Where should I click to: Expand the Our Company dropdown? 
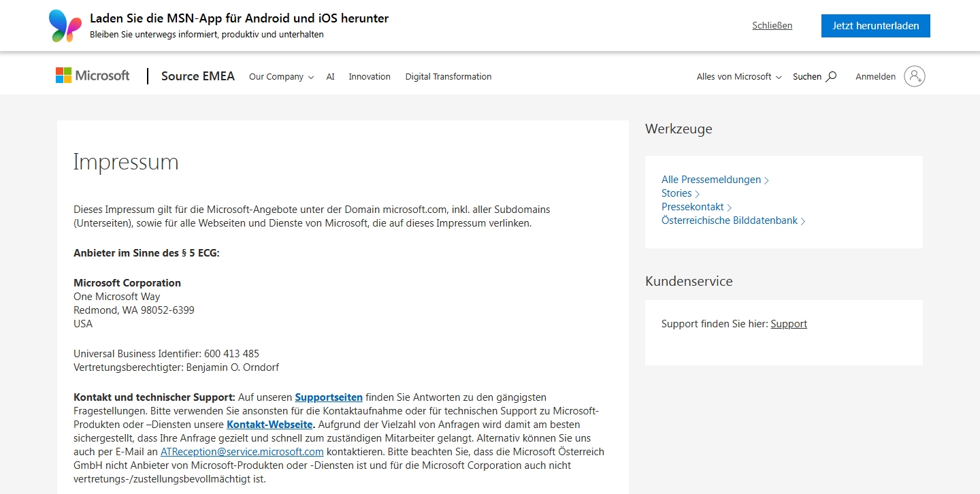pos(280,77)
